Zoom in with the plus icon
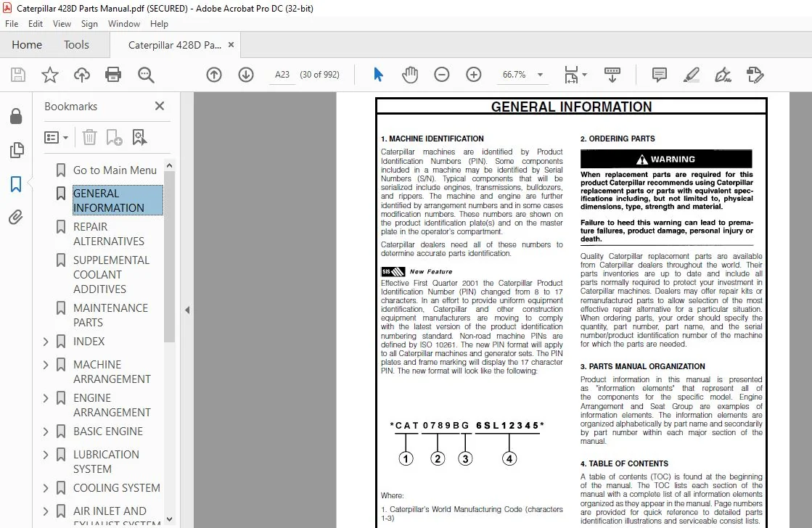The width and height of the screenshot is (812, 528). click(473, 75)
